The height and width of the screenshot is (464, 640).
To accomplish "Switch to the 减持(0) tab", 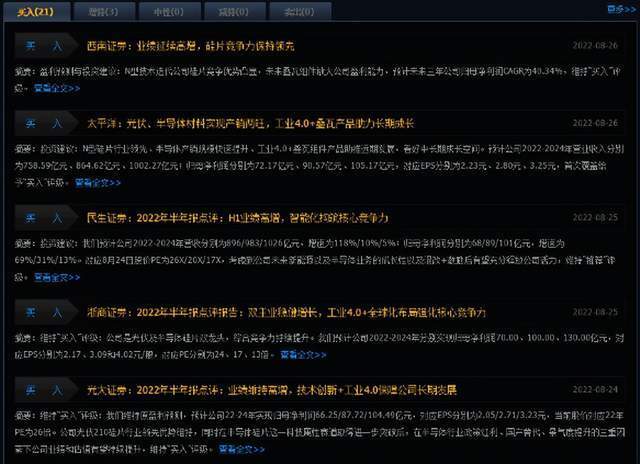I will [234, 11].
